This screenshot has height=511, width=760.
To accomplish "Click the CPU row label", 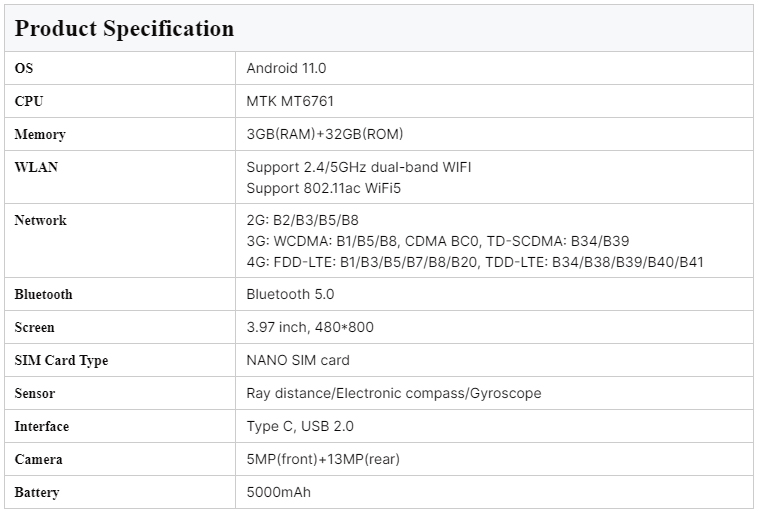I will [29, 101].
